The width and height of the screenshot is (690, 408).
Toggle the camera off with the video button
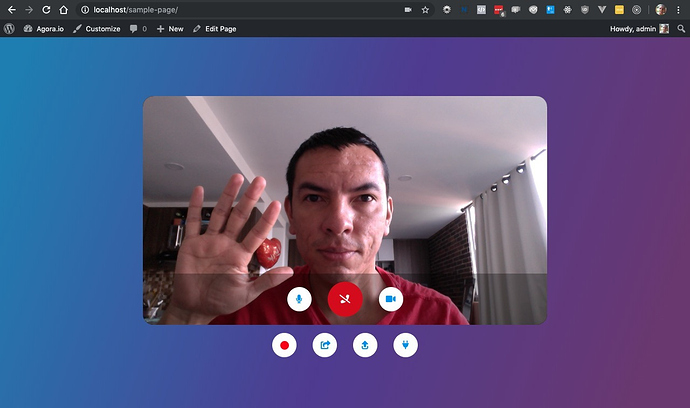pyautogui.click(x=391, y=299)
